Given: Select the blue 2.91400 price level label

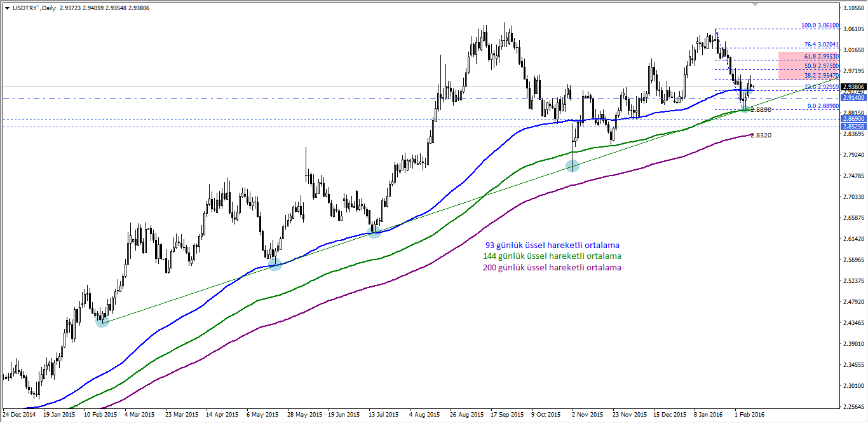Looking at the screenshot, I should click(x=853, y=98).
